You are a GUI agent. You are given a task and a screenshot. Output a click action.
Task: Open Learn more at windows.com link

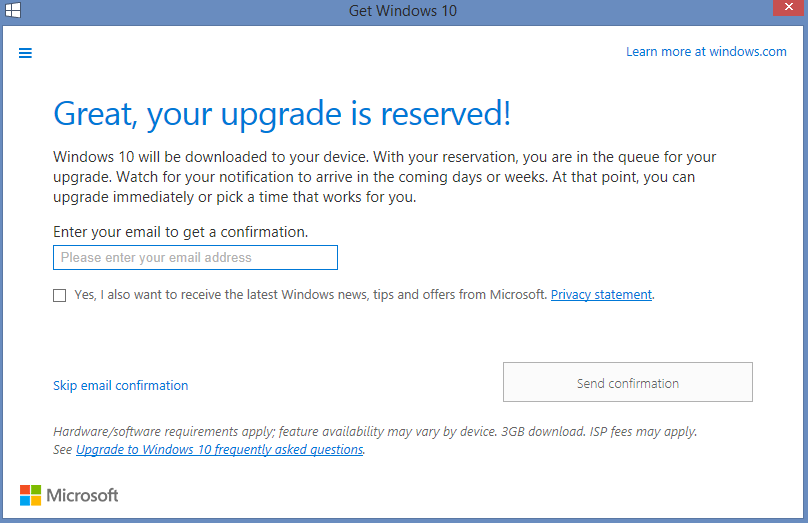click(706, 52)
